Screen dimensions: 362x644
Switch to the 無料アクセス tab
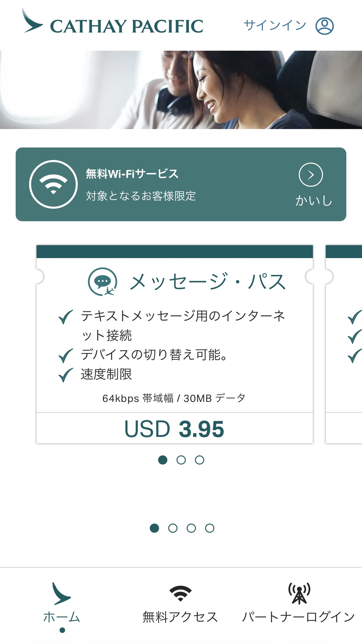tap(181, 617)
